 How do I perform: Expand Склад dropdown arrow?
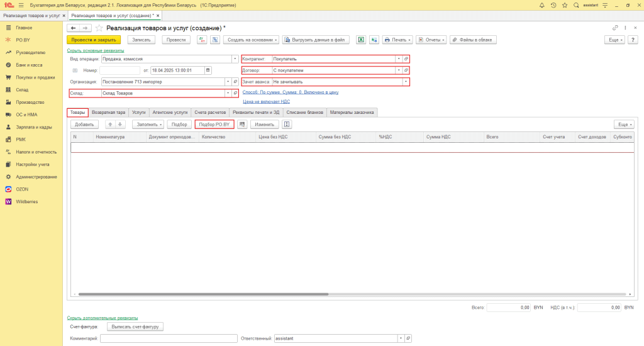tap(228, 93)
